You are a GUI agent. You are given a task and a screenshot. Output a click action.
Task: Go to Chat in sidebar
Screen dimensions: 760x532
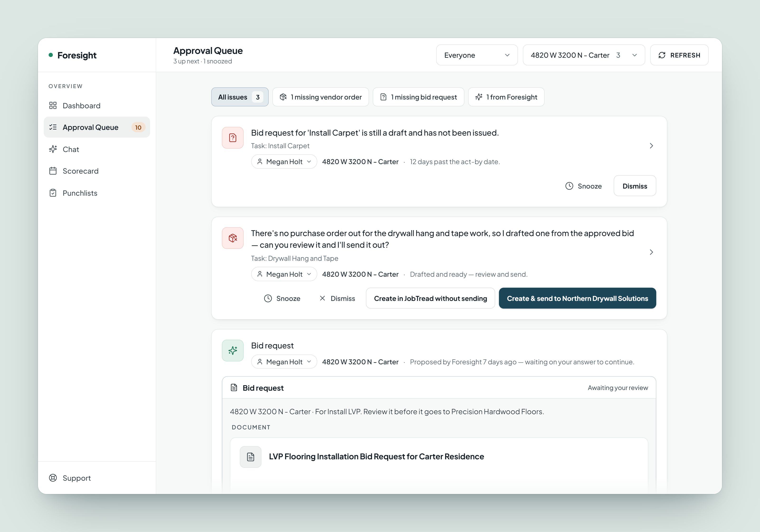tap(97, 149)
